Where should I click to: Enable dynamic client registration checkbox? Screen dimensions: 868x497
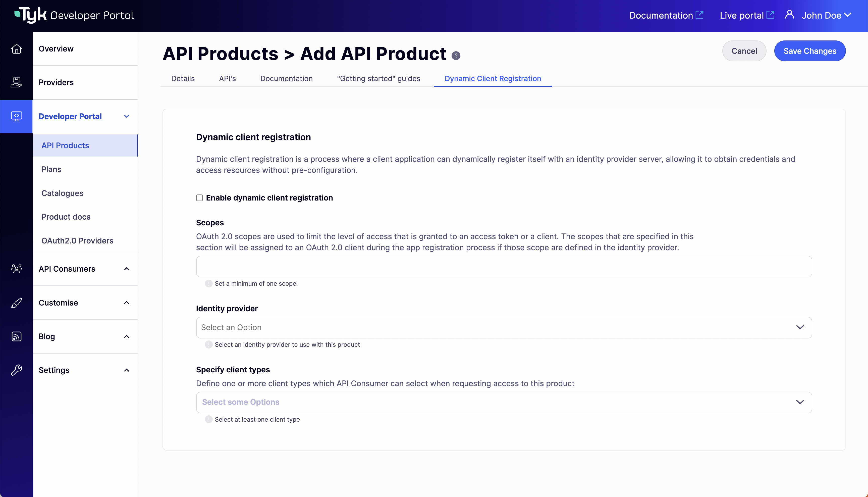coord(200,198)
